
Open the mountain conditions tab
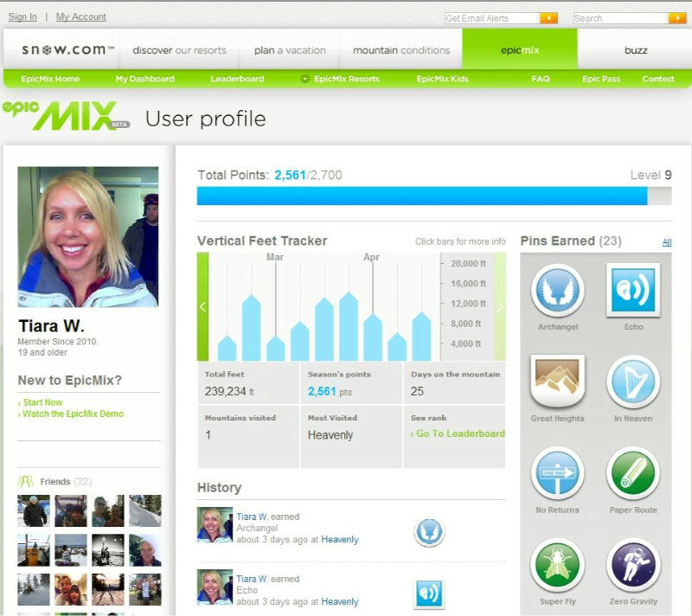click(401, 50)
